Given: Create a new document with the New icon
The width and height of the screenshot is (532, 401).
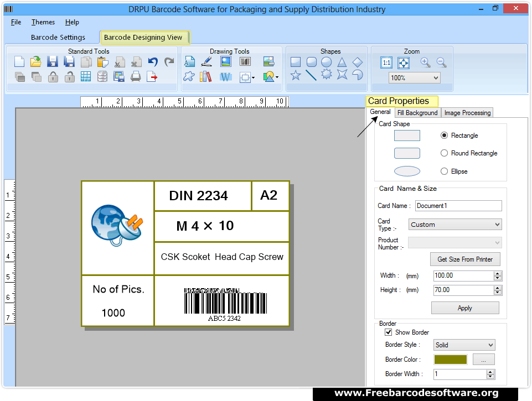Looking at the screenshot, I should tap(19, 62).
